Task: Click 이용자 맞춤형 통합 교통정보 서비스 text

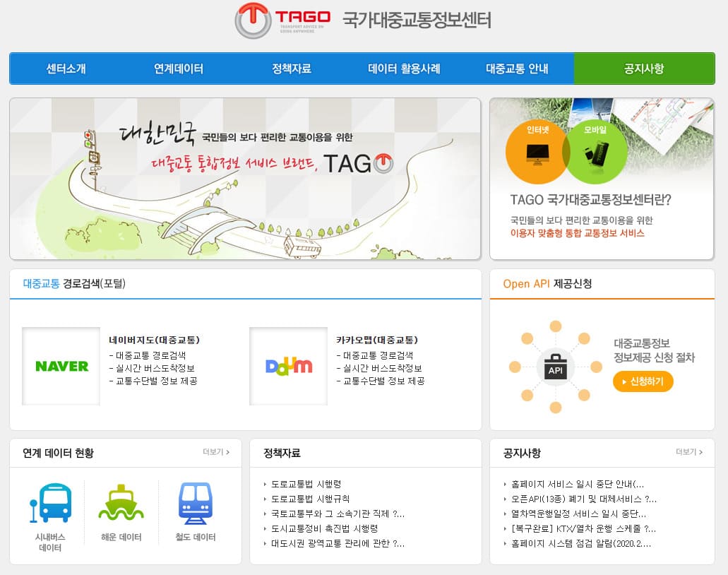Action: pyautogui.click(x=577, y=233)
